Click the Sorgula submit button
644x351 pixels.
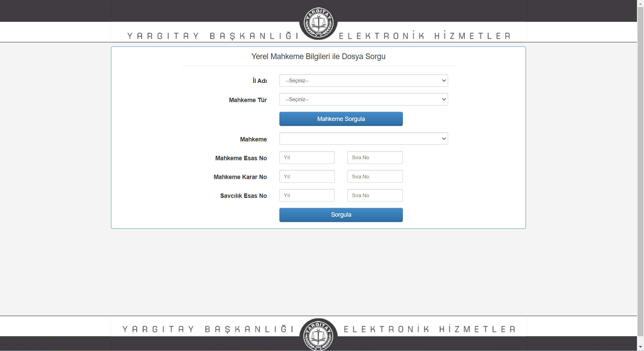(x=341, y=215)
